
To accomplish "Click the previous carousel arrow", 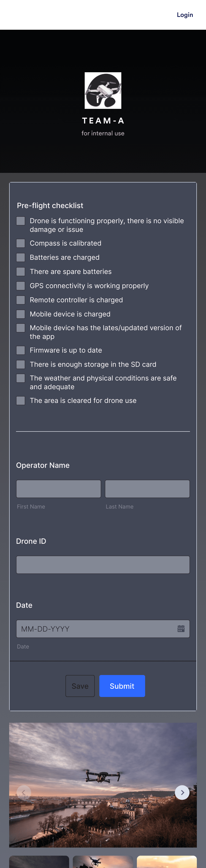I will click(x=24, y=793).
